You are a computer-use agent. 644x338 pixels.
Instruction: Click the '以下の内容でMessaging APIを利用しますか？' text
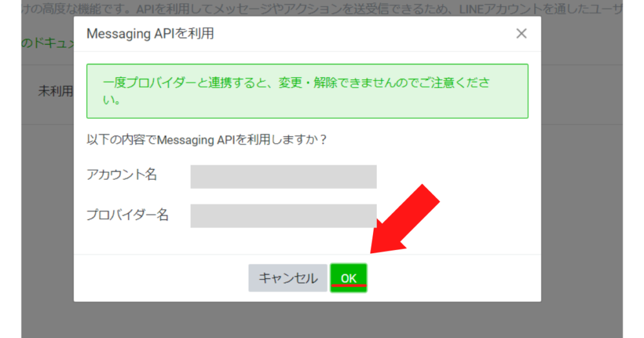tap(206, 140)
